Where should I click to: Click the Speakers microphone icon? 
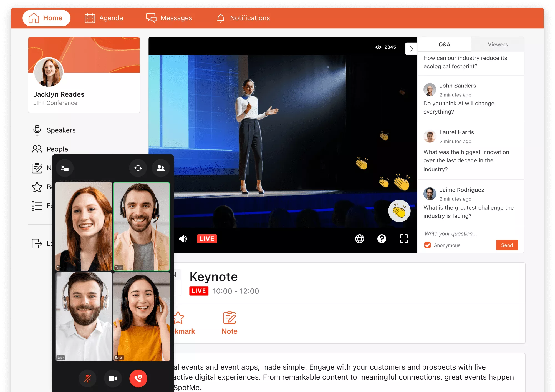(37, 130)
